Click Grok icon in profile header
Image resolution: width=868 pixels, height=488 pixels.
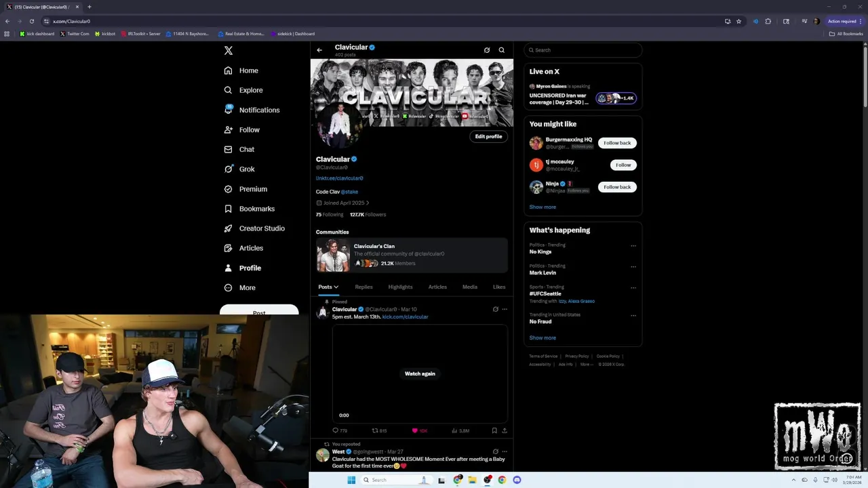[487, 50]
